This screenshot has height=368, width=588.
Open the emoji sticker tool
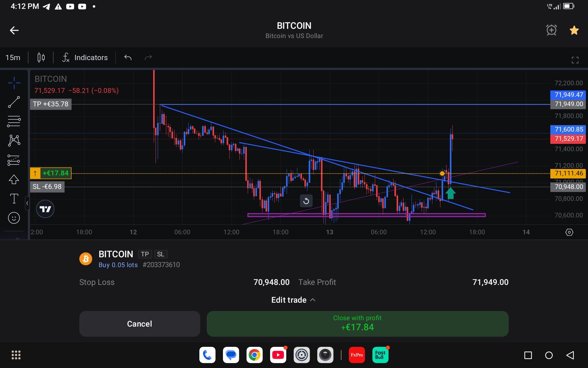coord(14,218)
